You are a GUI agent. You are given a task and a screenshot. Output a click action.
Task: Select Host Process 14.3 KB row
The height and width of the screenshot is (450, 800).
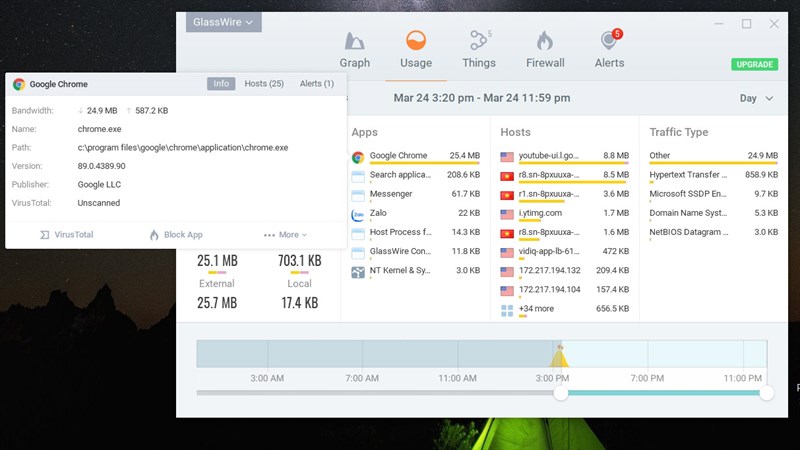tap(416, 233)
